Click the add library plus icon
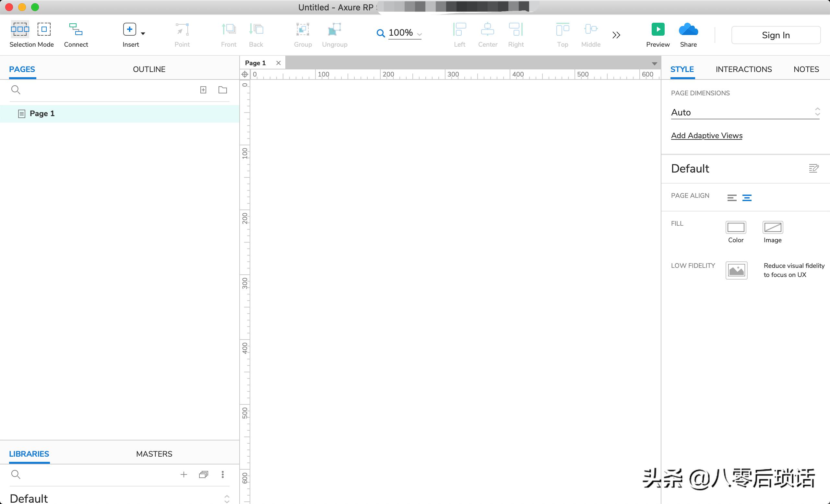The image size is (830, 504). click(x=184, y=474)
